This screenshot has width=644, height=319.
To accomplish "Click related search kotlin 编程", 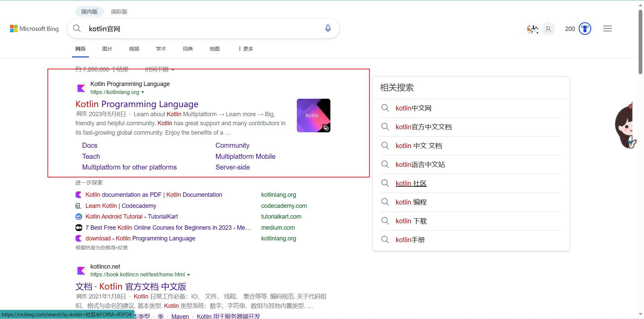I will (411, 202).
